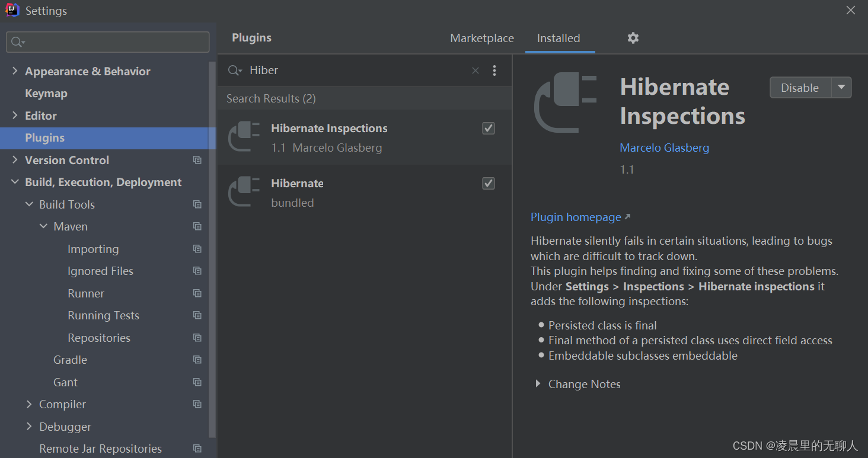Uncheck the bundled Hibernate plugin checkbox
Image resolution: width=868 pixels, height=458 pixels.
point(489,184)
